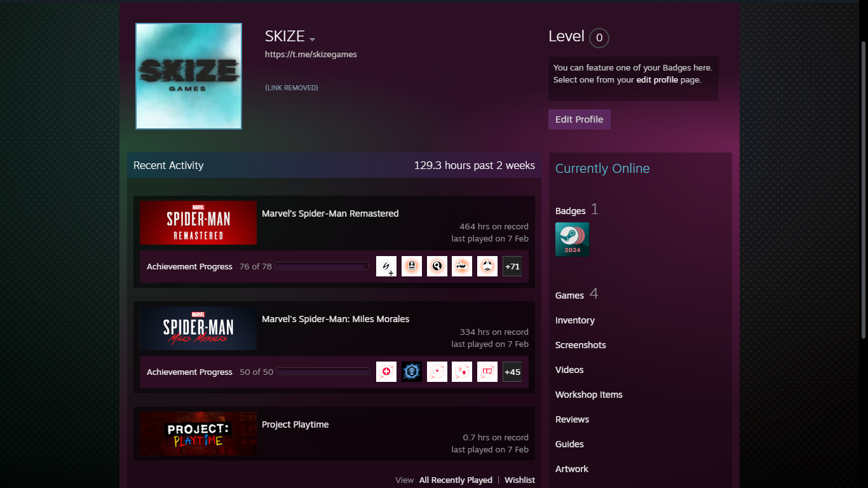View All Recently Played games
Screen dimensions: 868x488
pos(456,480)
